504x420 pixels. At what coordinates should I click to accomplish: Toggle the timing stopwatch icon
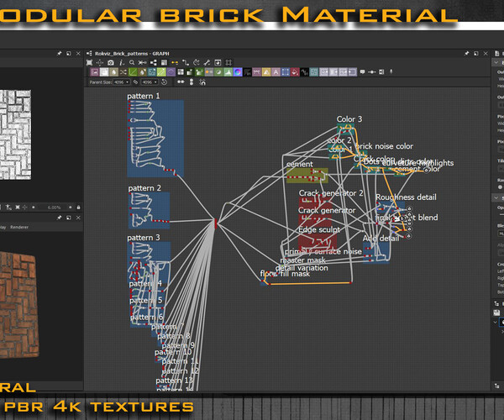click(x=197, y=63)
